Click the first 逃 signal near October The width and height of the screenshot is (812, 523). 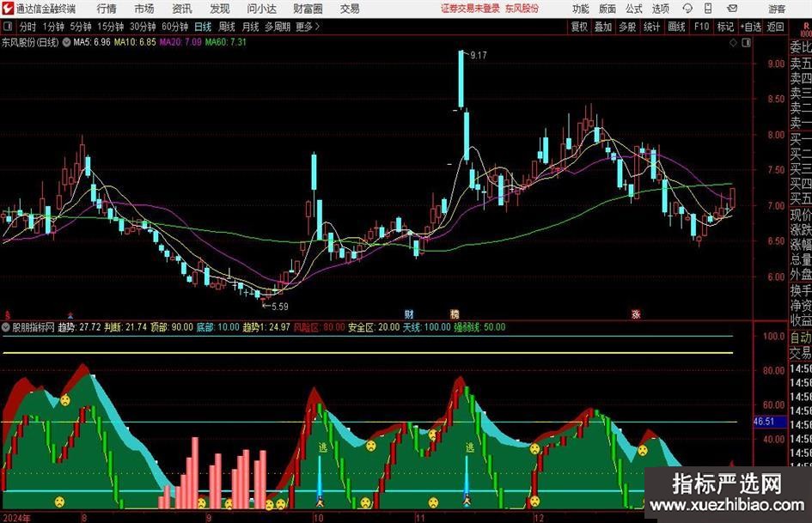pyautogui.click(x=322, y=447)
